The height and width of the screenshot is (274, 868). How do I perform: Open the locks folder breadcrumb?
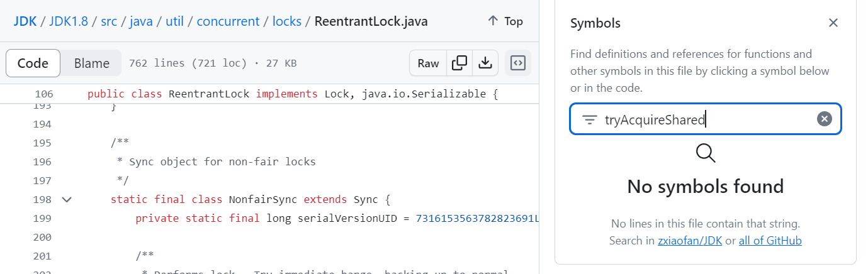tap(286, 21)
